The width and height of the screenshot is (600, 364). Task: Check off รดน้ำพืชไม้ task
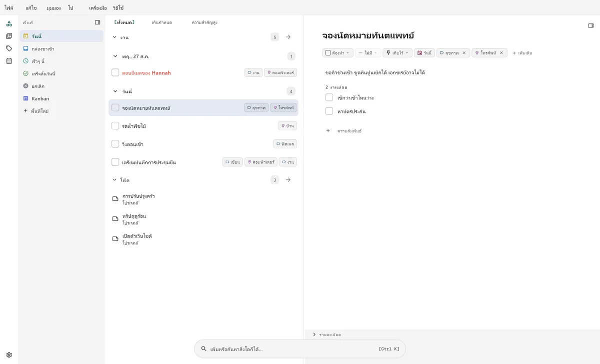115,126
